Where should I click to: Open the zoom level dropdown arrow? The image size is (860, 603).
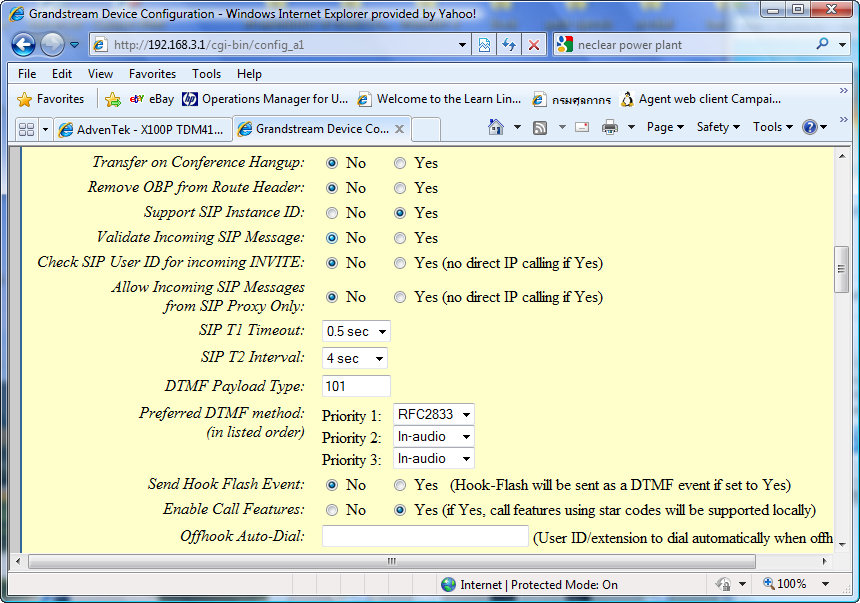[x=825, y=584]
